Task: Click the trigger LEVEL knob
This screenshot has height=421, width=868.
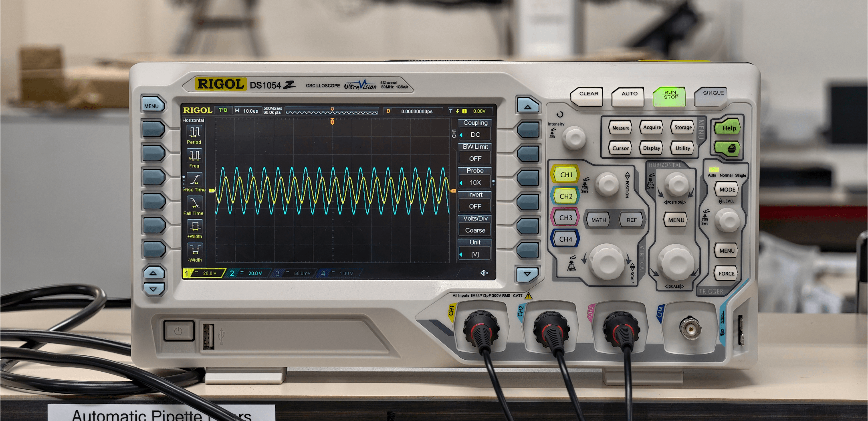Action: [728, 220]
